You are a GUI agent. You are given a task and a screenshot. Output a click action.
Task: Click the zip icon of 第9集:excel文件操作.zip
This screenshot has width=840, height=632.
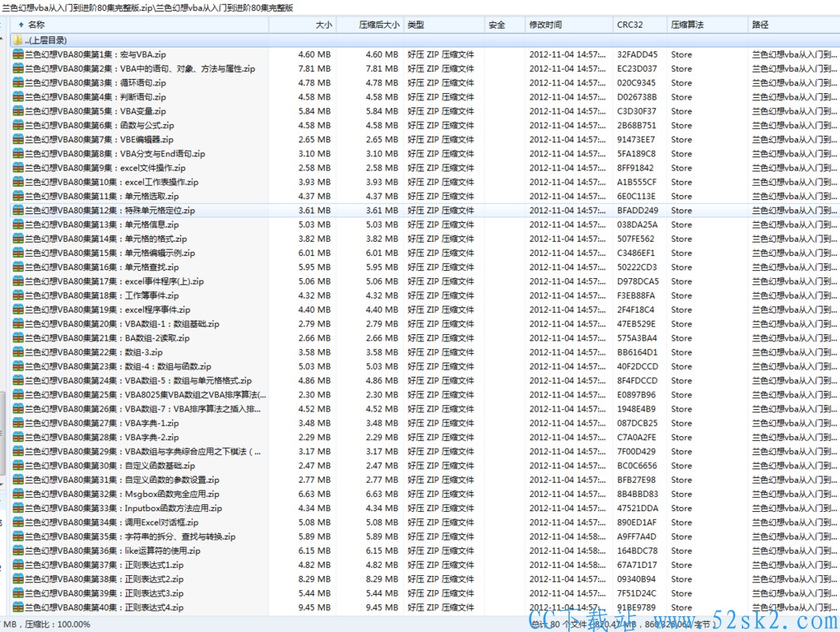coord(17,167)
